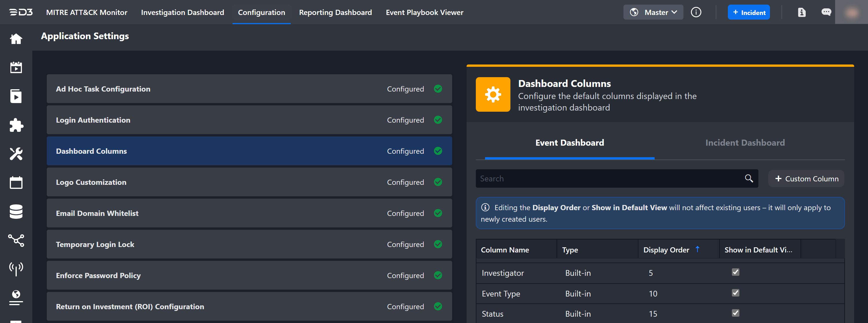868x323 pixels.
Task: Toggle Event Type default view checkbox
Action: click(735, 293)
